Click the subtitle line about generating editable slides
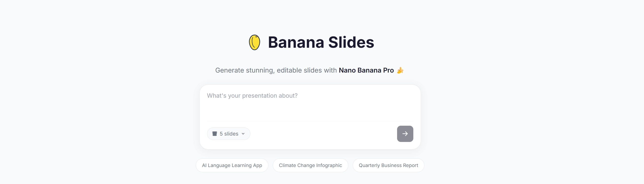Screen dimensions: 644x184 click(310, 70)
